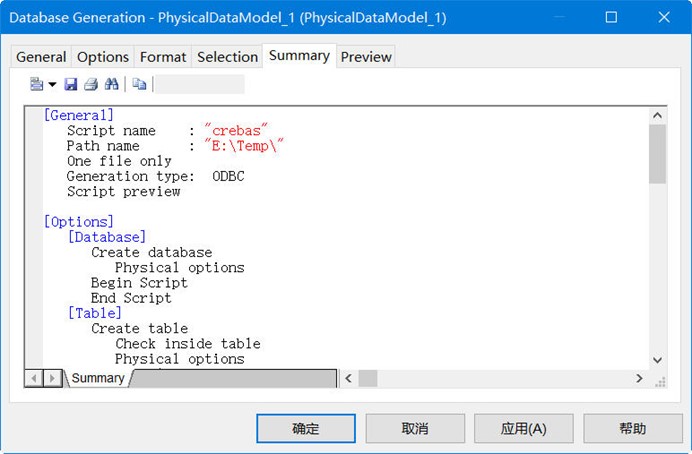Screen dimensions: 692x454
Task: Open the editor menu dropdown arrow
Action: coord(53,84)
